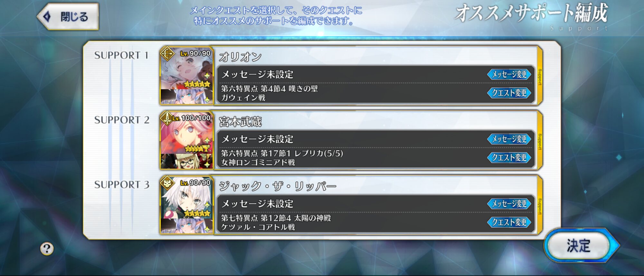644x276 pixels.
Task: Confirm with the 決定 button
Action: pos(579,246)
